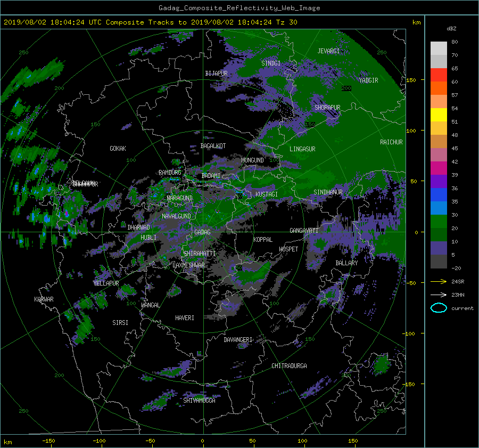This screenshot has width=479, height=448.
Task: Click the yellow 24SR arrow legend icon
Action: tap(439, 281)
